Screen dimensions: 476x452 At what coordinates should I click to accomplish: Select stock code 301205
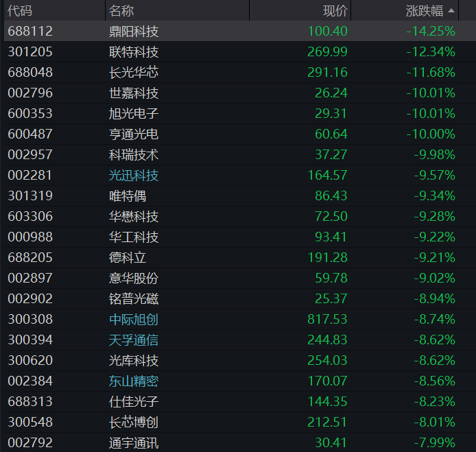pos(30,51)
